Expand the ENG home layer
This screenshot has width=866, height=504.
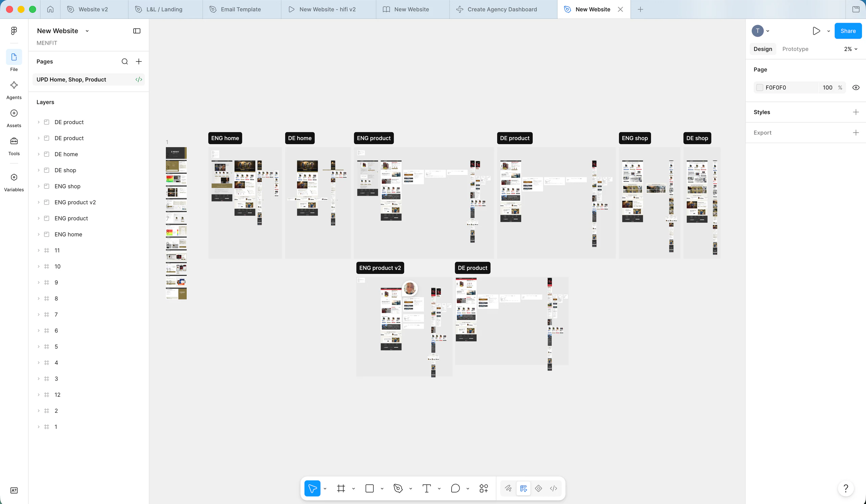(x=39, y=234)
